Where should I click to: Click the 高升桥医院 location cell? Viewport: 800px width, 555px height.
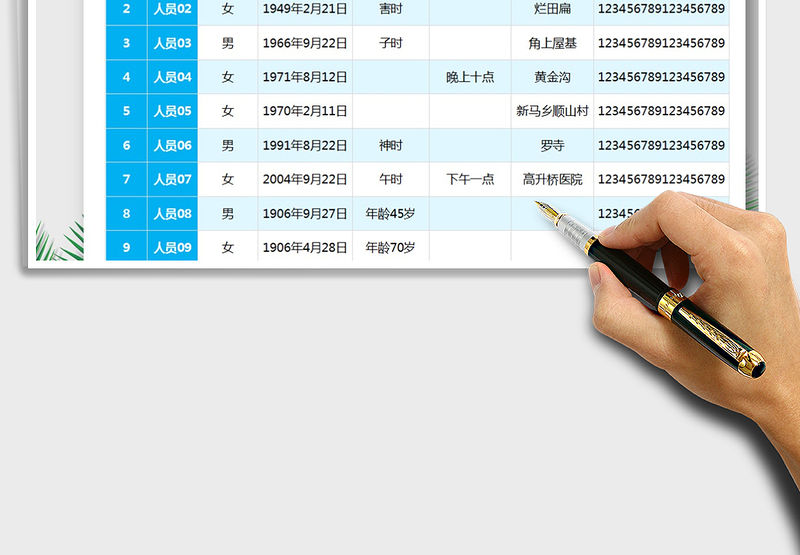click(x=552, y=179)
